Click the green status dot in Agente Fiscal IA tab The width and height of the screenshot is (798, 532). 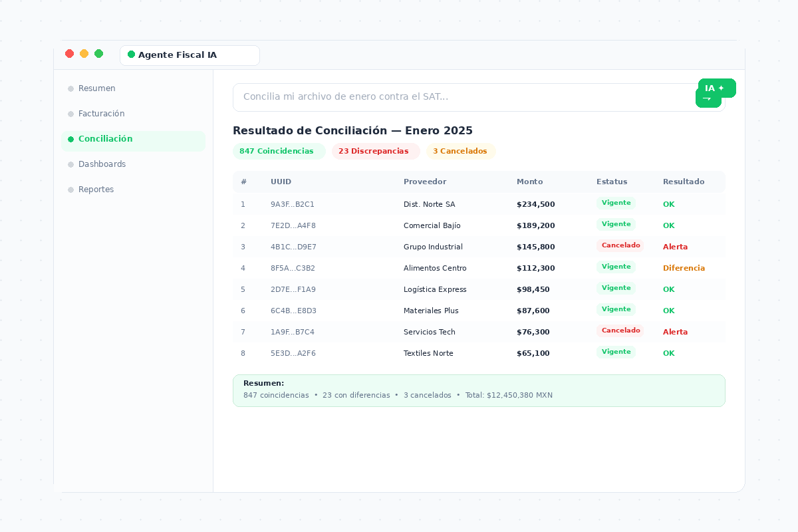point(131,55)
